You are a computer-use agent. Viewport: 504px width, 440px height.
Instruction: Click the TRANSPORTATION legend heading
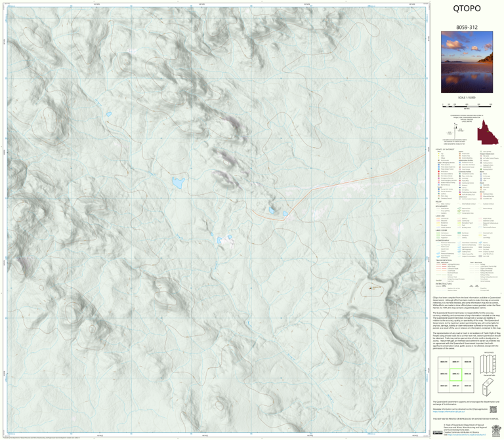point(444,261)
